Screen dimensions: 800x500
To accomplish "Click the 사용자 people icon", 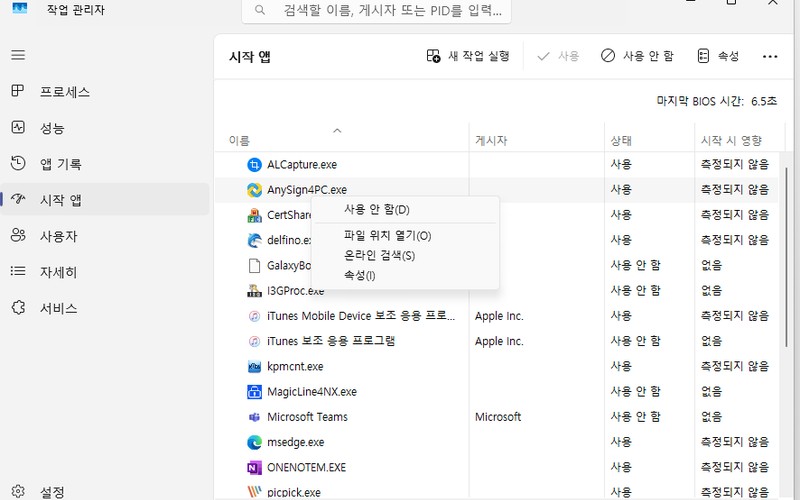I will pyautogui.click(x=18, y=235).
